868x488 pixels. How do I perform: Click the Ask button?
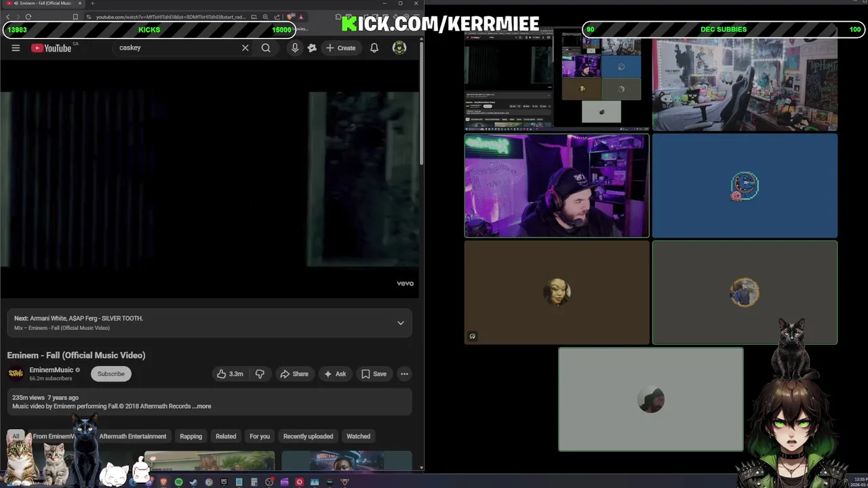335,373
